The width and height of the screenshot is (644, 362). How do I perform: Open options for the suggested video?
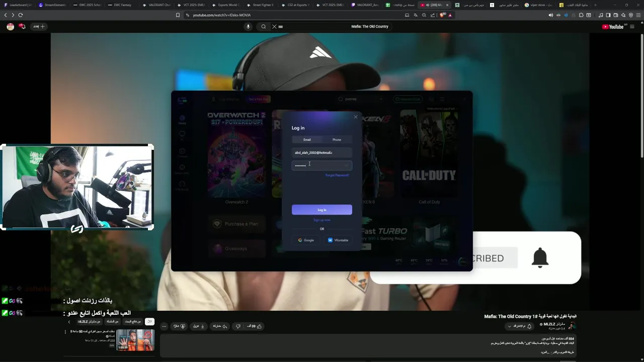pyautogui.click(x=65, y=332)
